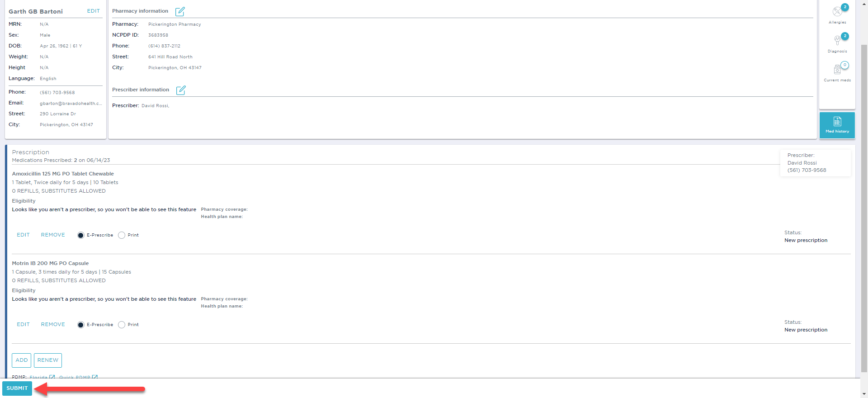Submit the prescription
This screenshot has height=398, width=868.
(x=17, y=389)
